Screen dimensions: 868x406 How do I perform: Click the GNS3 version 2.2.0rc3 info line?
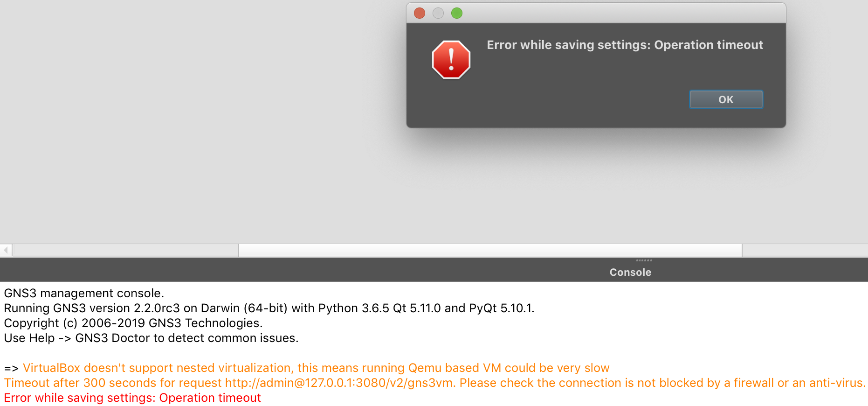[269, 308]
